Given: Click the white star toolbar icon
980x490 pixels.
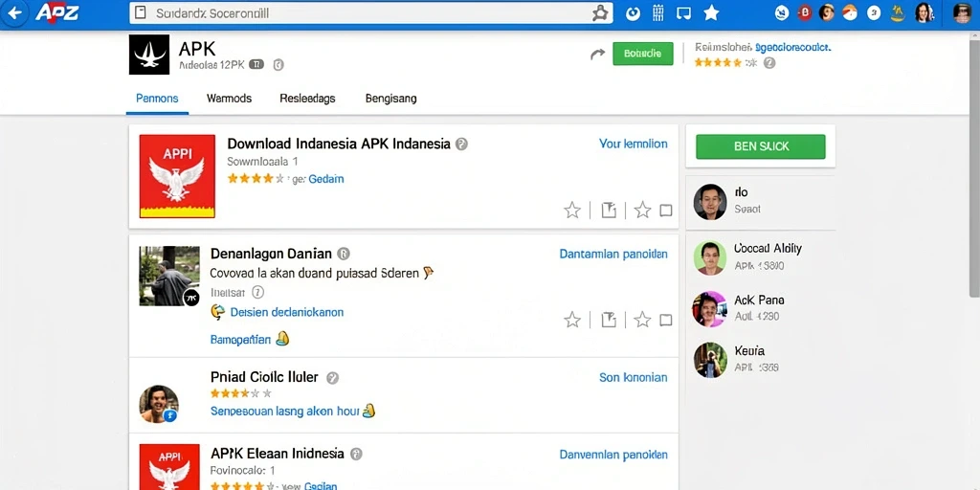Looking at the screenshot, I should point(711,13).
